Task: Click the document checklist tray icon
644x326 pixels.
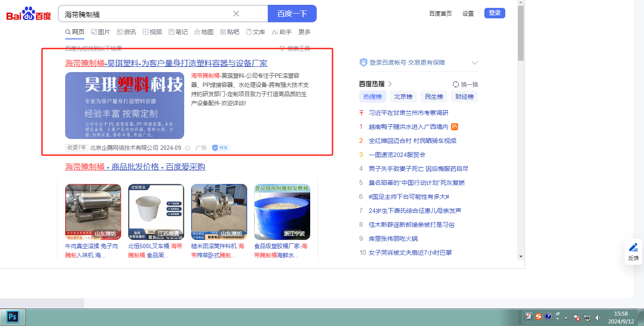Action: pos(529,316)
